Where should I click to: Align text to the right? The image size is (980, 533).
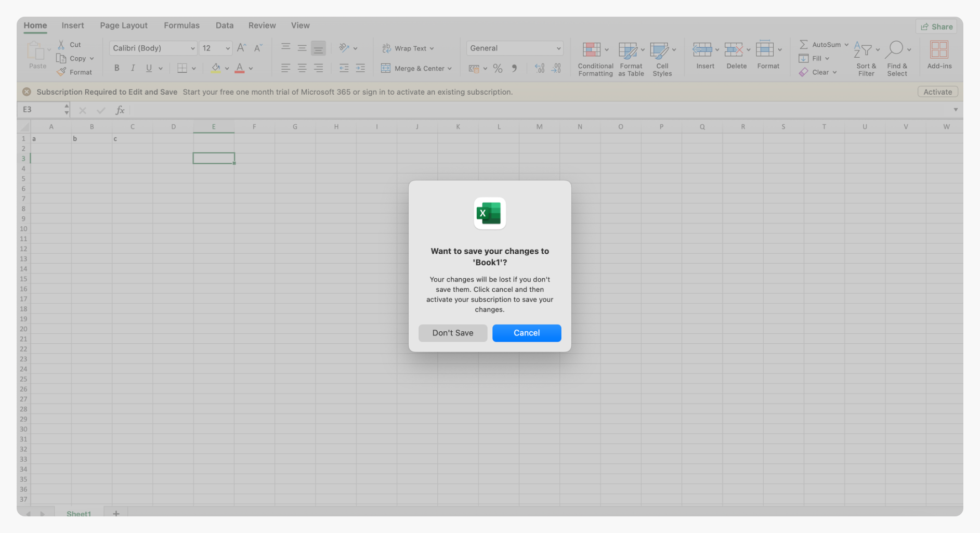coord(318,68)
